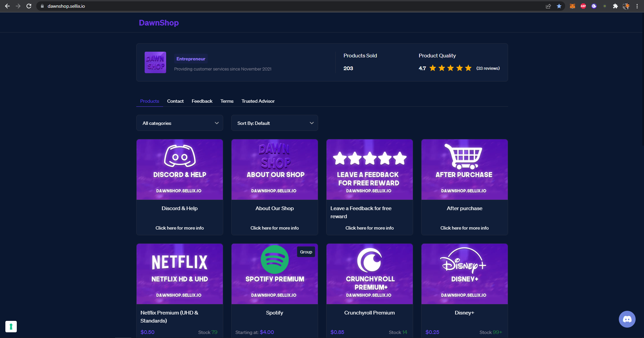
Task: Click the After Purchase cart image
Action: pos(464,170)
